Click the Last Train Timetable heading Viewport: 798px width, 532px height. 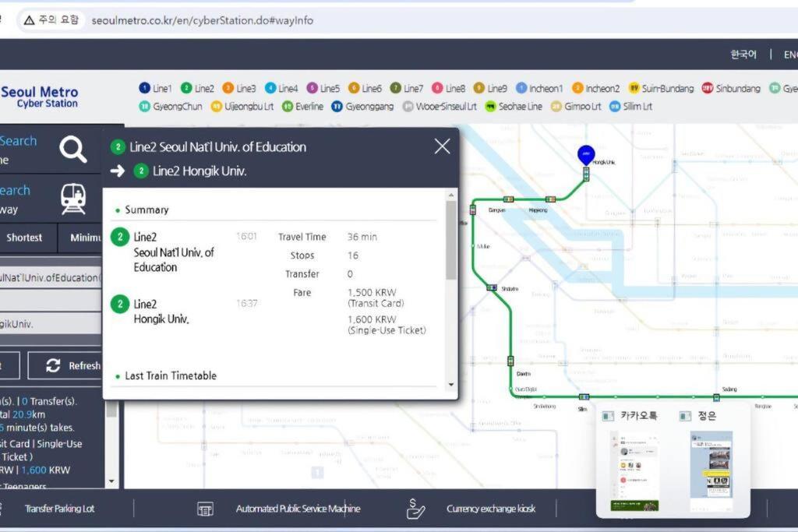171,376
